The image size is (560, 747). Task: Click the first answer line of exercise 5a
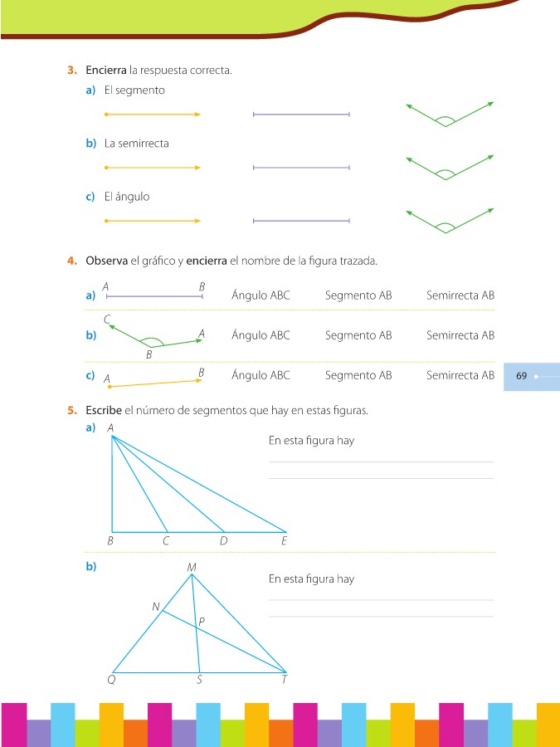380,461
